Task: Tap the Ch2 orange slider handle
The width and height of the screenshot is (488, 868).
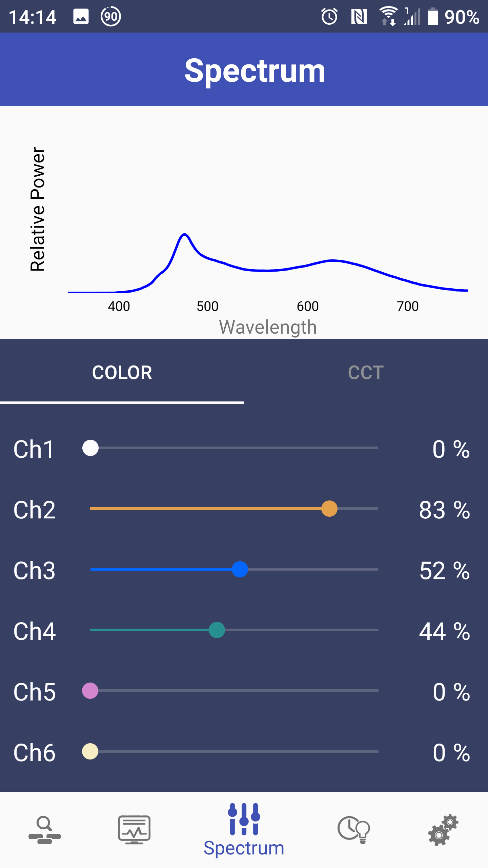Action: (329, 509)
